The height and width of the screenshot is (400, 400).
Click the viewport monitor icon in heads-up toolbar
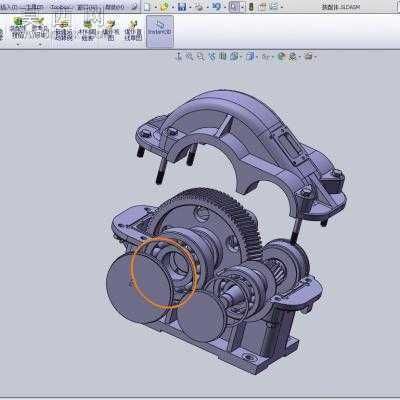pyautogui.click(x=308, y=57)
